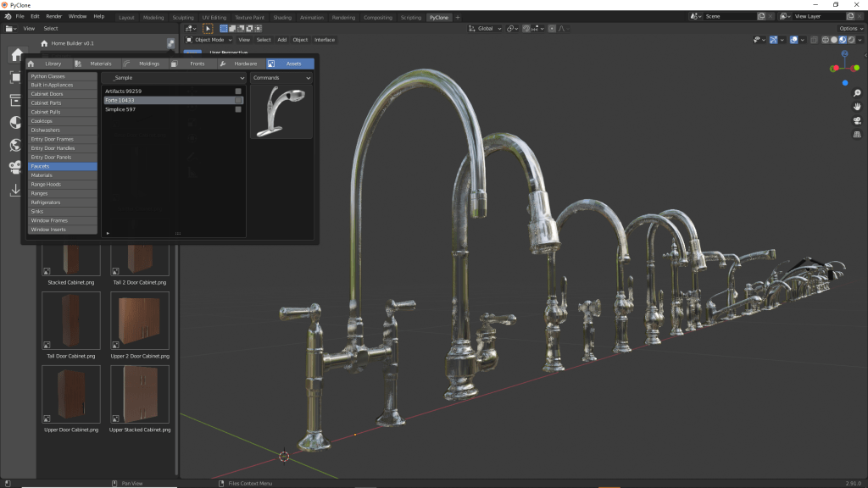
Task: Click the Home icon in left sidebar
Action: click(16, 55)
